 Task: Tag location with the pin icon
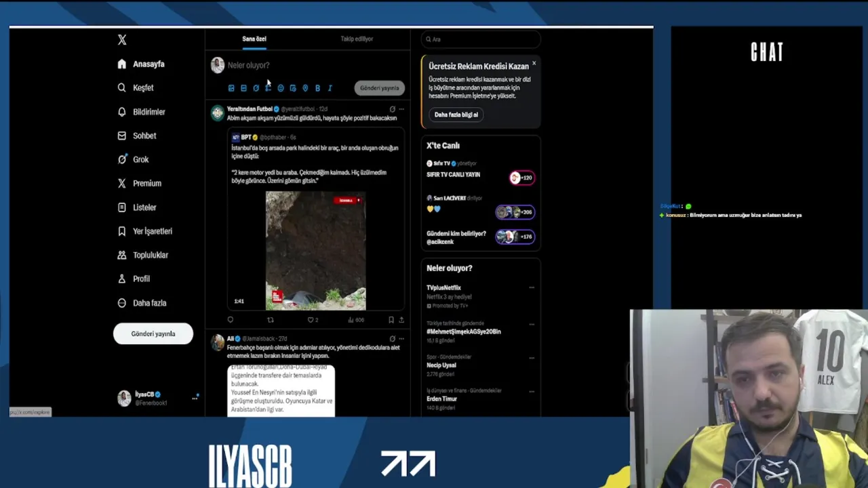click(305, 88)
